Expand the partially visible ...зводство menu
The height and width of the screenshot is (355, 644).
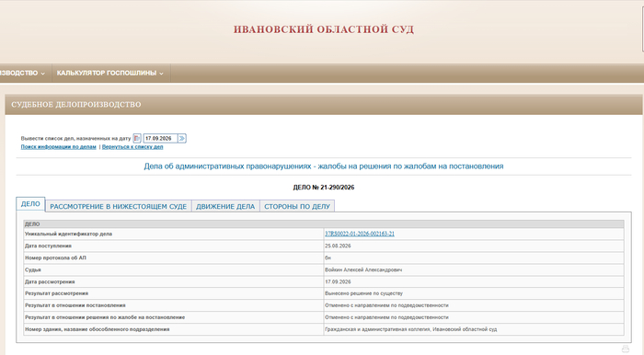(23, 73)
